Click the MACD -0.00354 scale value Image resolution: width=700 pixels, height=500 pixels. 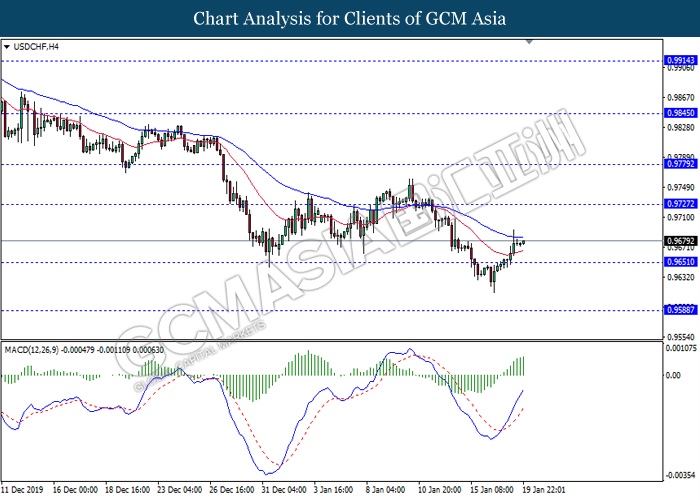click(681, 475)
